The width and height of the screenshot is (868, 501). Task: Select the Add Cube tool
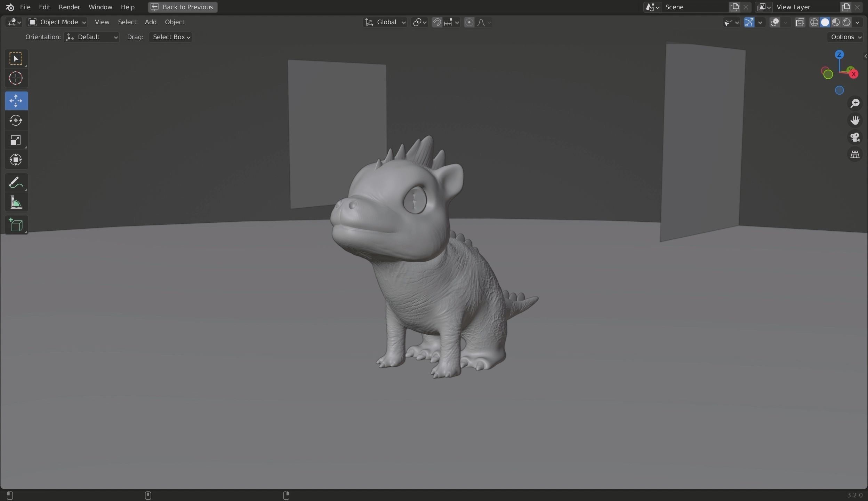(16, 225)
